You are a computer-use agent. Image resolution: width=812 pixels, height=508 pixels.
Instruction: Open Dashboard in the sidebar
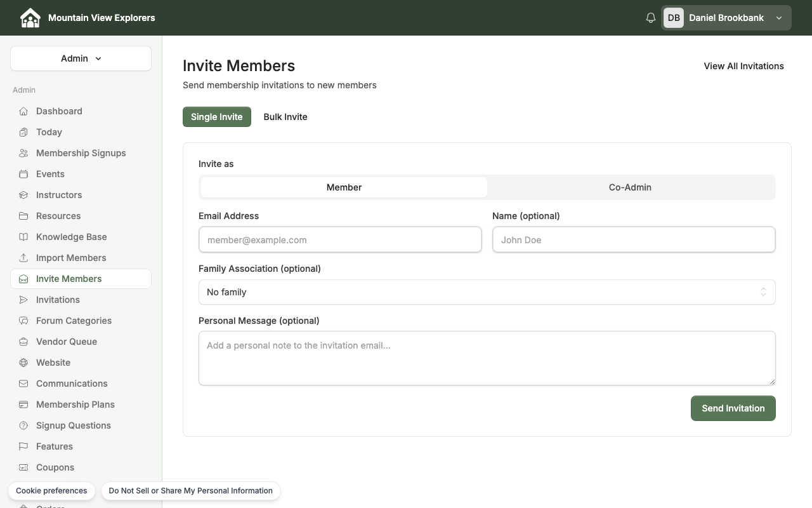pos(81,111)
